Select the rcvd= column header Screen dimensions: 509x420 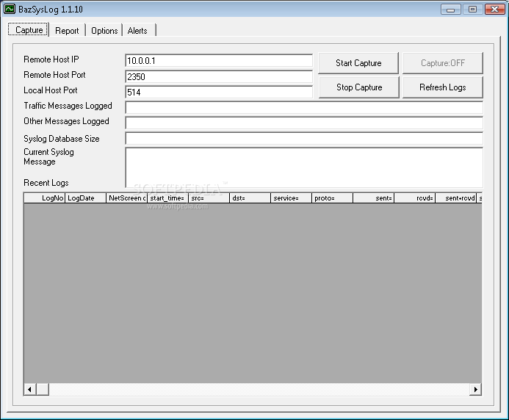tap(415, 198)
